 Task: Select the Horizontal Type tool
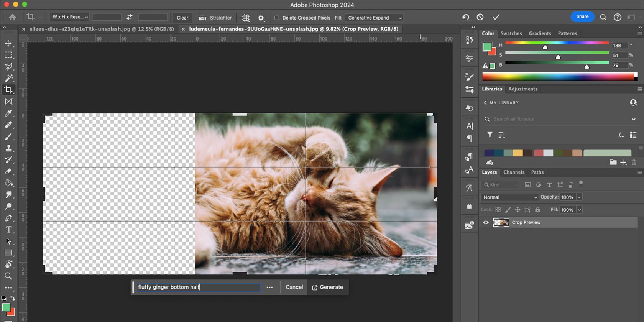click(x=8, y=230)
